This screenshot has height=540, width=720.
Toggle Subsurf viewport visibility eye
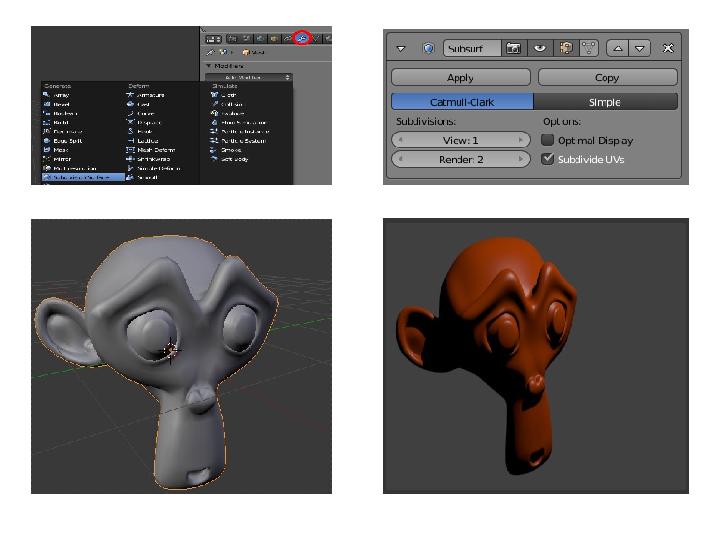pyautogui.click(x=540, y=48)
